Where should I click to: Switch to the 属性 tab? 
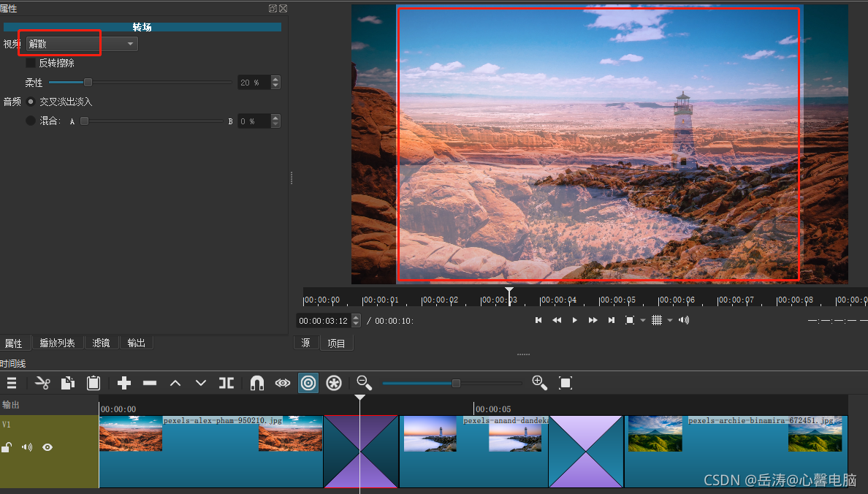pos(14,343)
